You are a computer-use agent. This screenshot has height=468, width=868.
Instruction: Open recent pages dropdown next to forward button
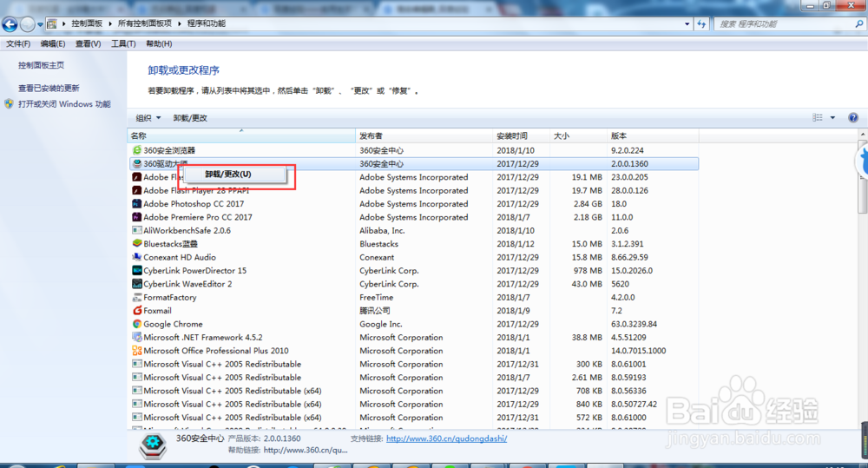point(40,24)
